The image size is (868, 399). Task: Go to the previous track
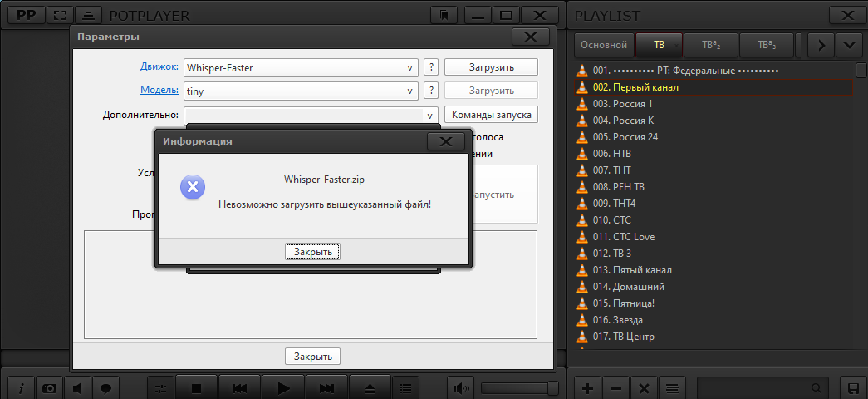click(x=239, y=387)
